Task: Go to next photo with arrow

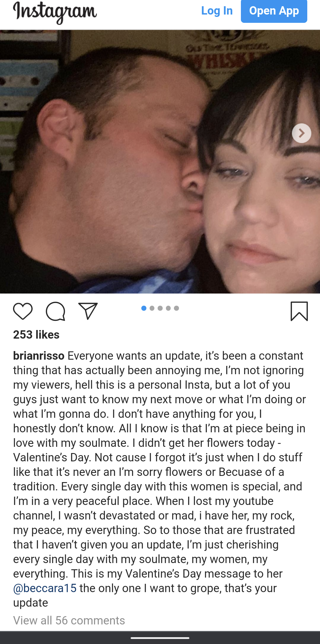Action: (302, 133)
